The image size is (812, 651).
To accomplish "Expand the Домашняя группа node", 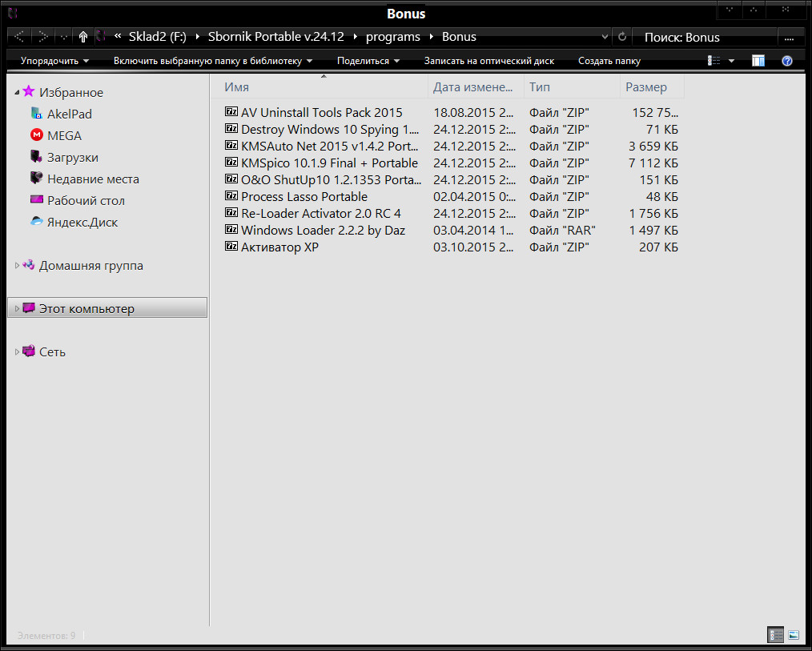I will (18, 266).
